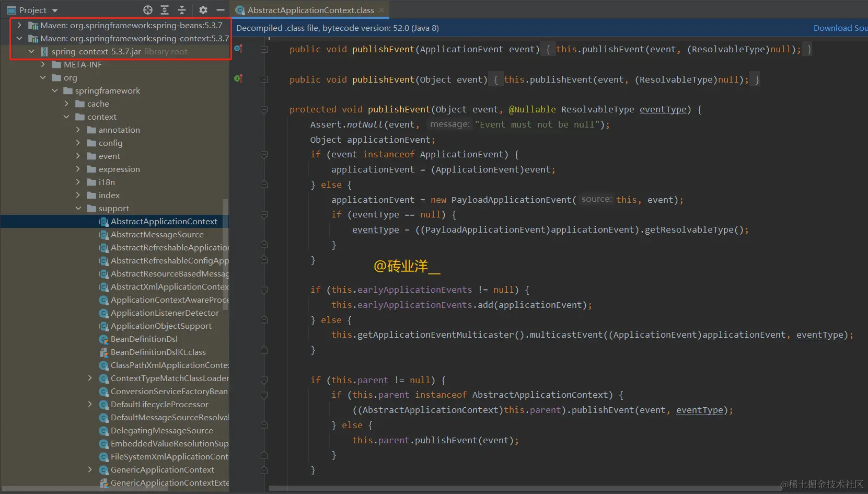Collapse spring-context-5.3.7.jar library root
The height and width of the screenshot is (494, 868).
pos(31,51)
